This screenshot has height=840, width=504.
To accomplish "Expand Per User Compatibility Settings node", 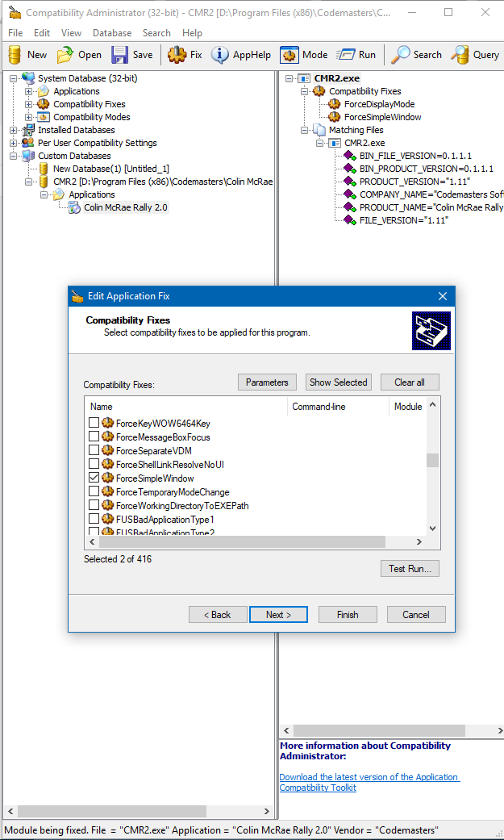I will point(14,143).
